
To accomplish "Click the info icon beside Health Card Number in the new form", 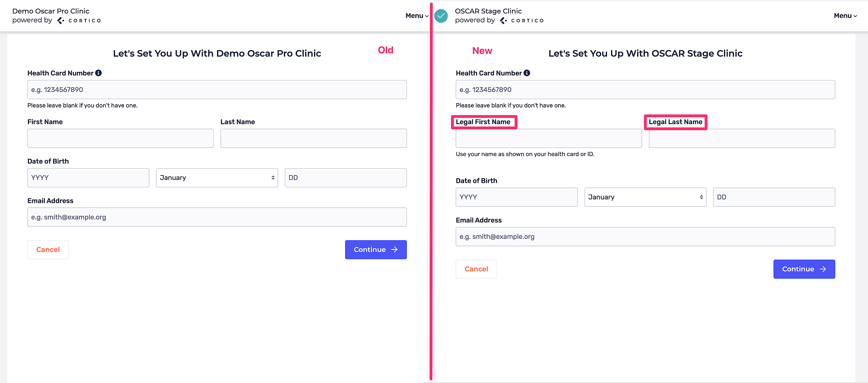I will click(527, 73).
